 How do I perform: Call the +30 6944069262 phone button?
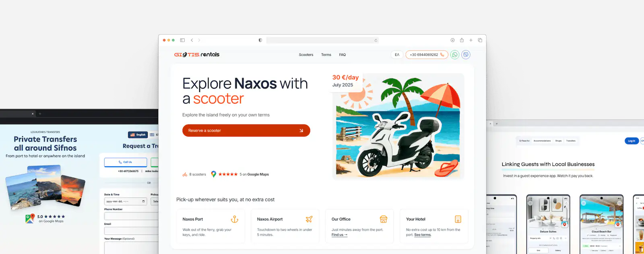tap(427, 55)
